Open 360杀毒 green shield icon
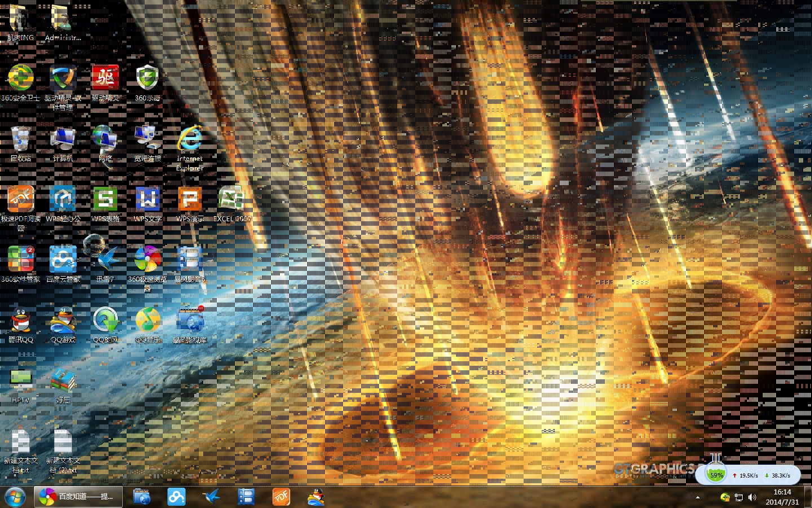 point(148,83)
